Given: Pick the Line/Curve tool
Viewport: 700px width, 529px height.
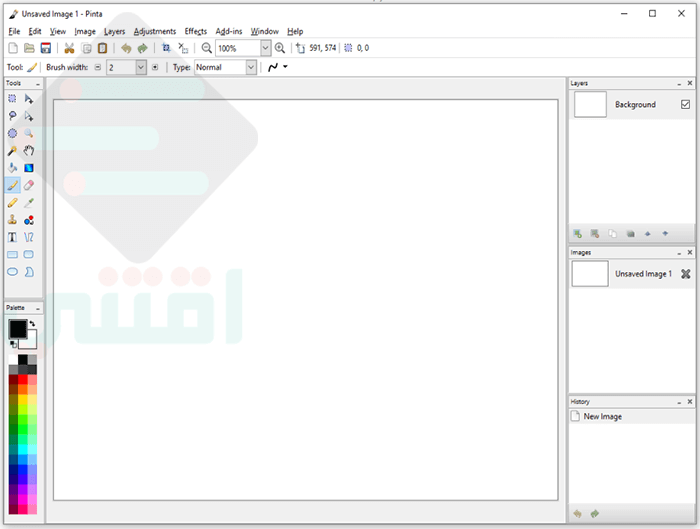Looking at the screenshot, I should 29,237.
